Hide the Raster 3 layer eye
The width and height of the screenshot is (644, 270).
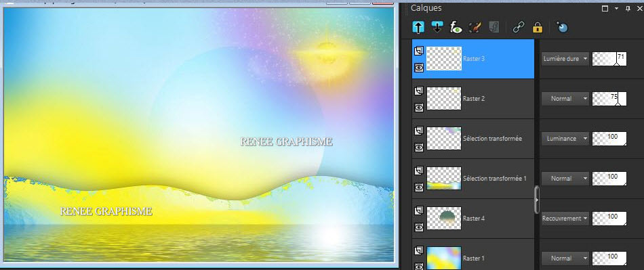coord(419,68)
